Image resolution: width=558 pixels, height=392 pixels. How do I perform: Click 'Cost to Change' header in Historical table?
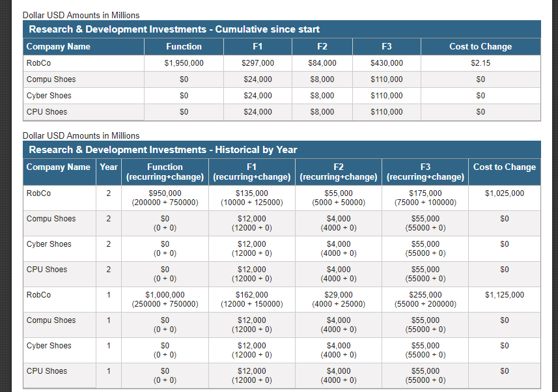[504, 167]
